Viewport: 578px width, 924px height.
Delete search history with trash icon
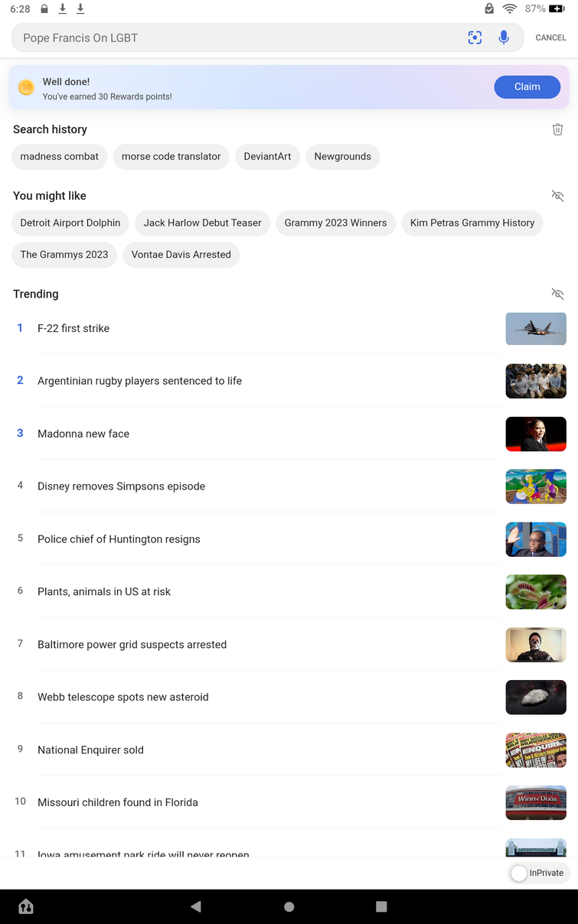tap(558, 129)
